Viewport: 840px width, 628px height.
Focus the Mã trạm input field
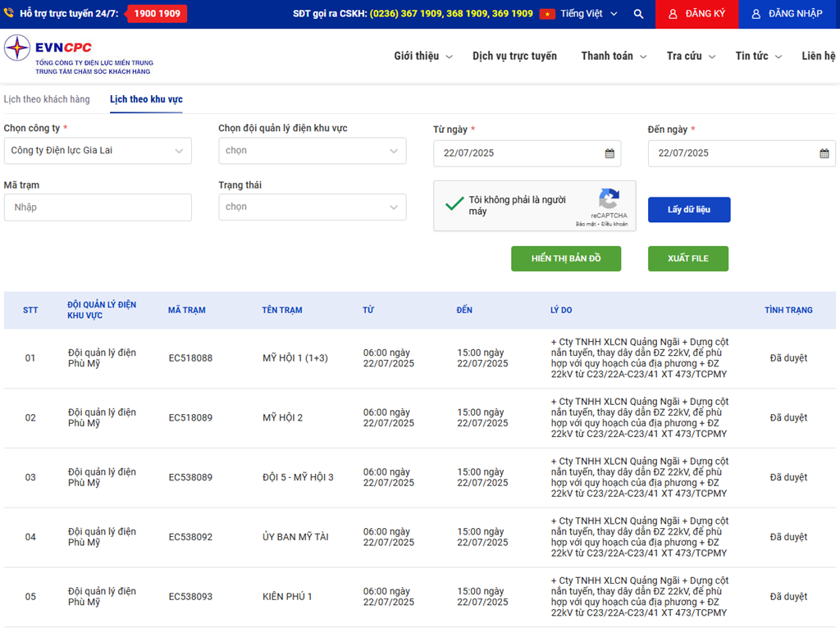98,207
